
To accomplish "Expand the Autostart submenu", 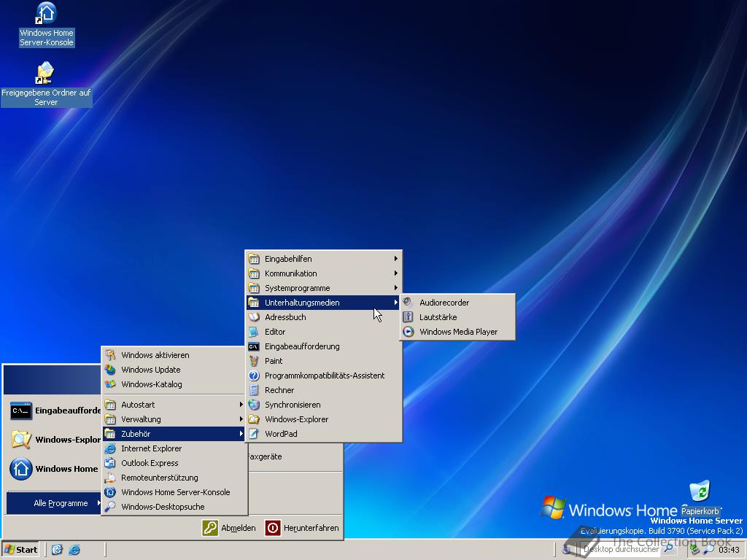I will [174, 405].
